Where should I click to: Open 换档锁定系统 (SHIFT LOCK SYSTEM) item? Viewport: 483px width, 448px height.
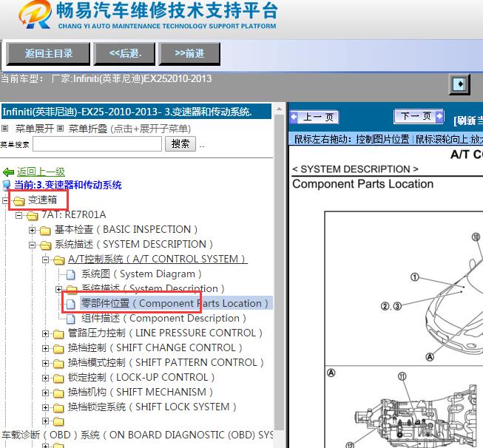click(152, 407)
